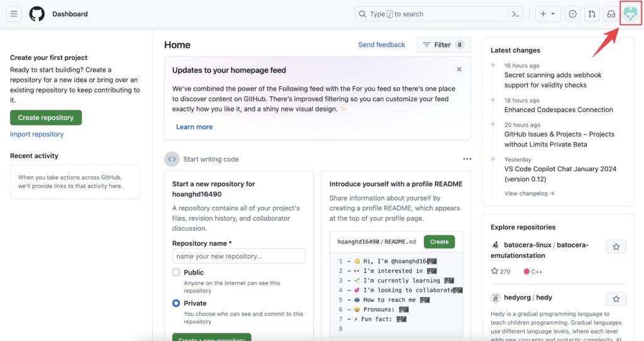The width and height of the screenshot is (644, 341).
Task: Select the Private visibility radio button
Action: 176,303
